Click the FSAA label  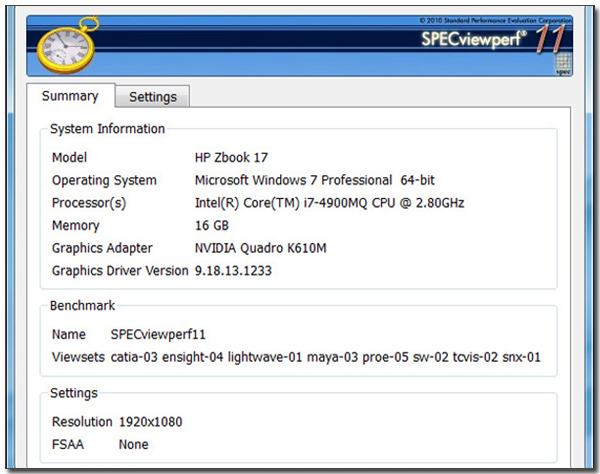(68, 444)
